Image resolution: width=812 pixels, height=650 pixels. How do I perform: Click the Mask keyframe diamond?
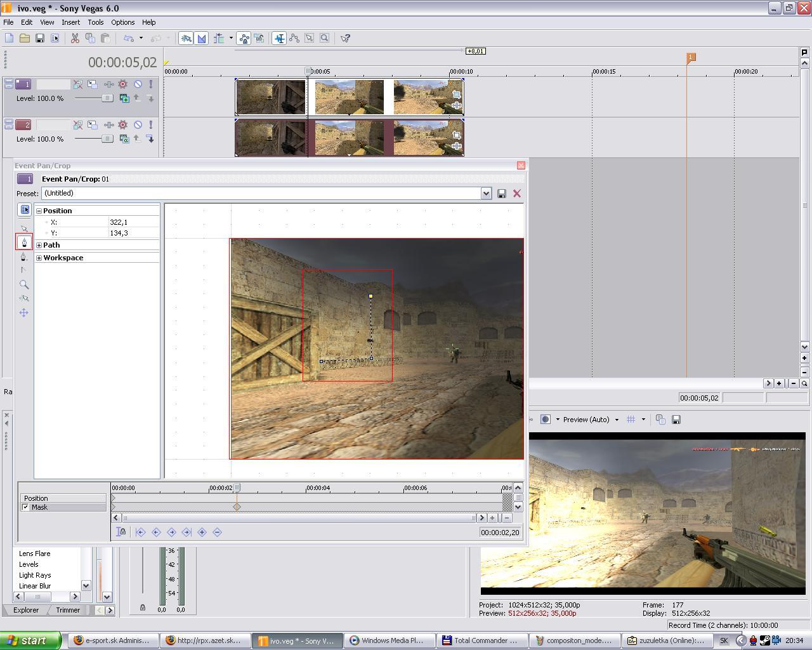237,507
